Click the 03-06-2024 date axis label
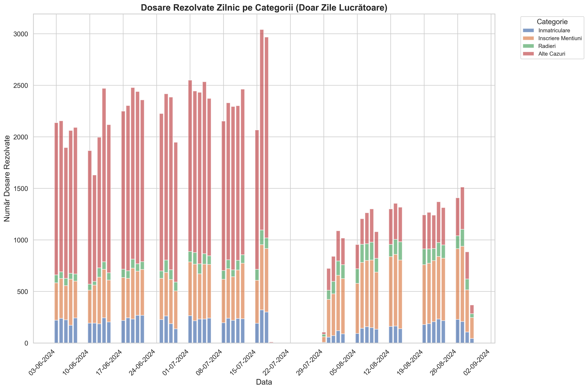 click(x=42, y=362)
